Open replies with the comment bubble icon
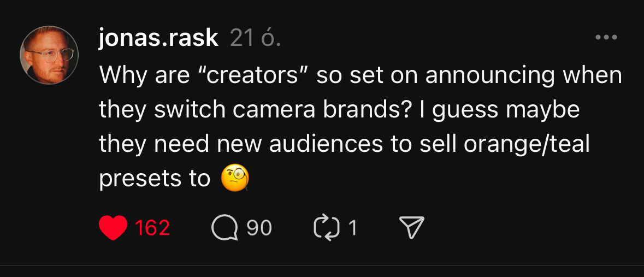 coord(225,228)
